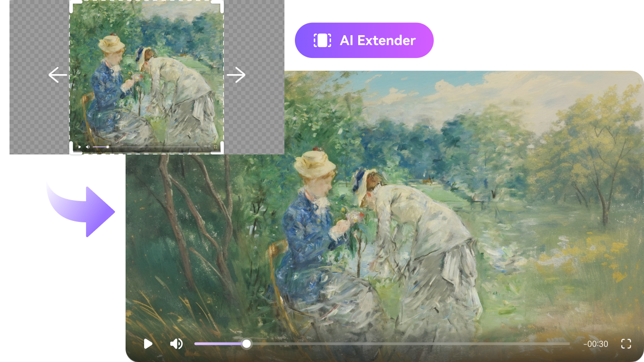Image resolution: width=644 pixels, height=362 pixels.
Task: Click the -00:30 remaining time label
Action: click(595, 344)
